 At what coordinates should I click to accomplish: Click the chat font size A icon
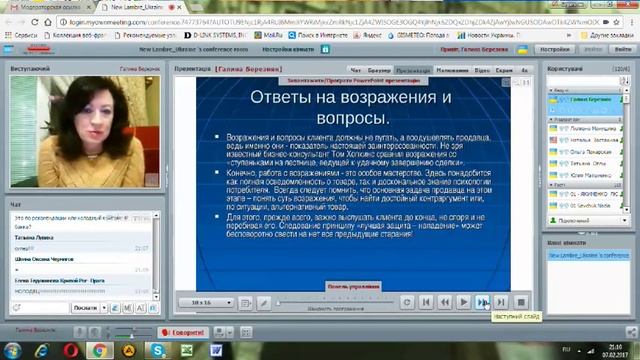[x=140, y=308]
